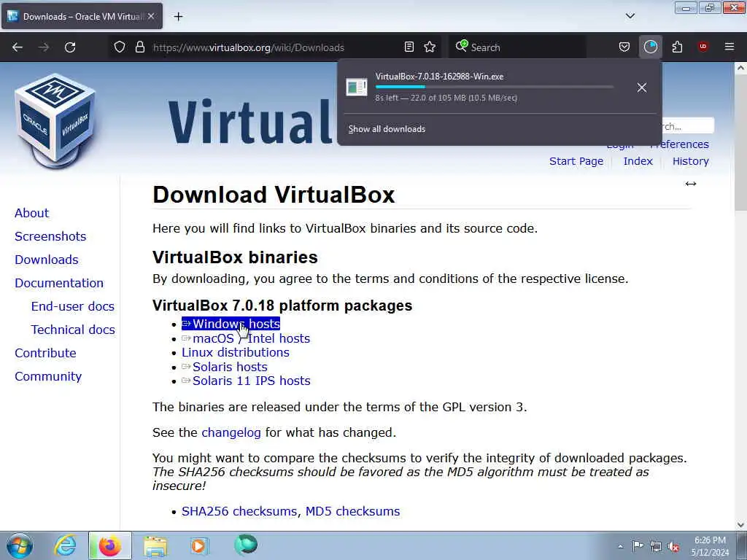Click the download progress bar
The height and width of the screenshot is (560, 747).
pos(494,87)
